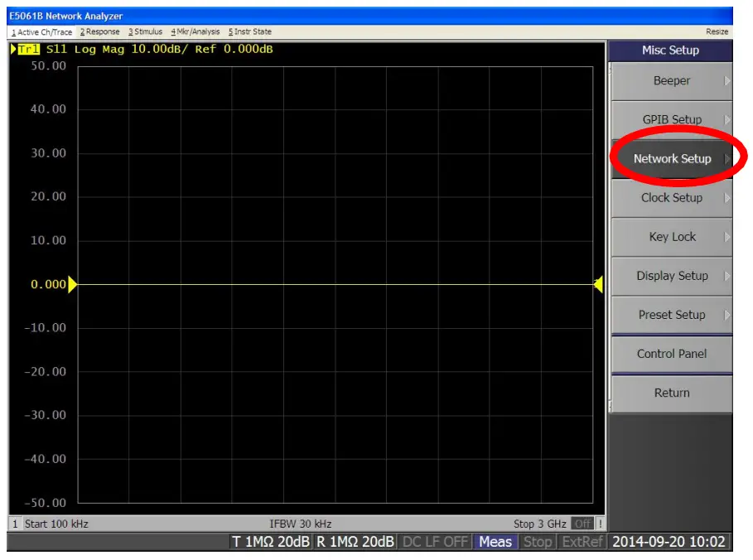The width and height of the screenshot is (753, 560).
Task: Open the Active Ch/Trace menu
Action: click(x=41, y=31)
